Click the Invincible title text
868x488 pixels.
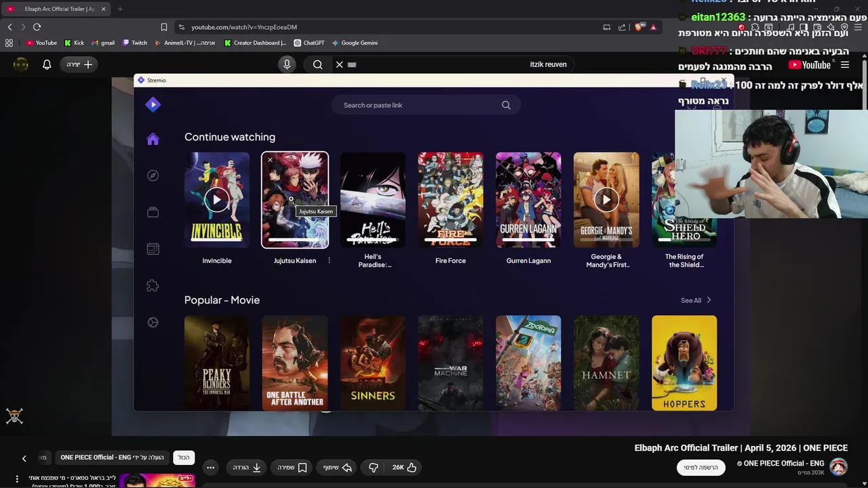click(217, 260)
